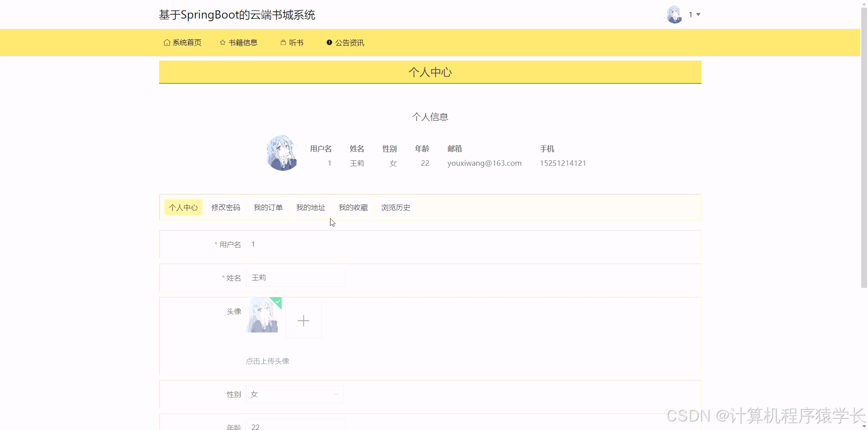Open the 我的收藏 tab

pyautogui.click(x=353, y=207)
